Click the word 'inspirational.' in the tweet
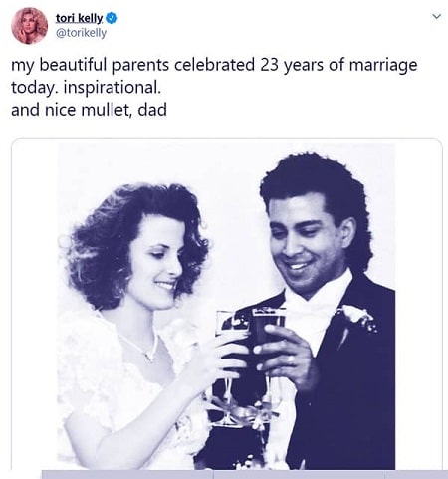Screen dimensions: 448x479 112,88
